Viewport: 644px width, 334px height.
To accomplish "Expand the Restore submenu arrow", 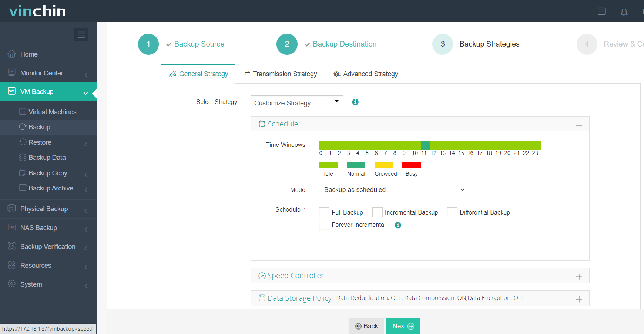I will coord(86,144).
